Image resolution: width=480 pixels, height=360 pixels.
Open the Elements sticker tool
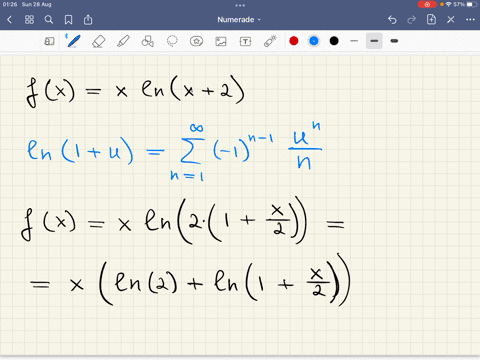tap(196, 41)
